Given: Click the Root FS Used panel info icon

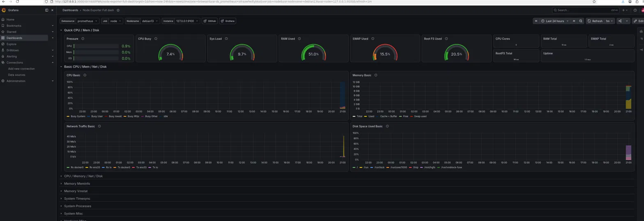Looking at the screenshot, I should click(x=446, y=39).
